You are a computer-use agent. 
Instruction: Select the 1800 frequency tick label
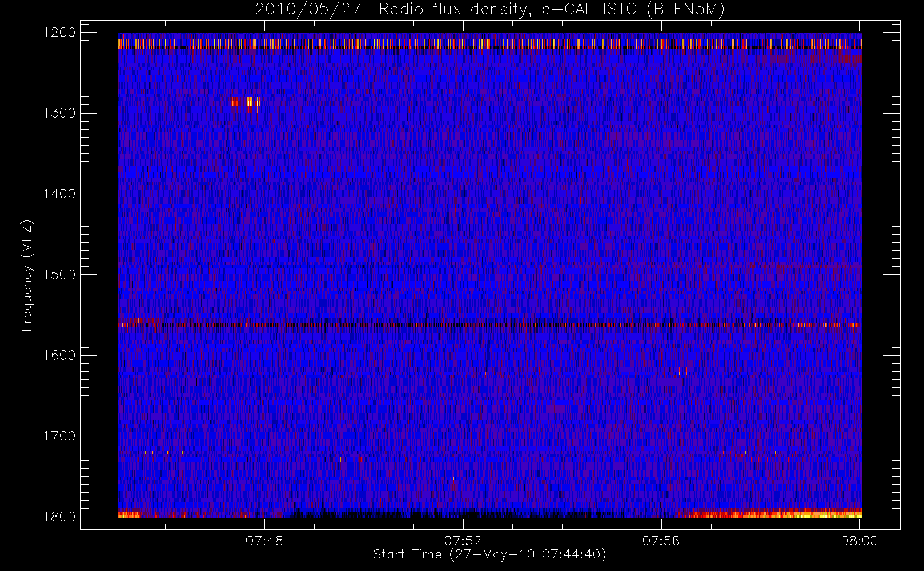(x=59, y=517)
